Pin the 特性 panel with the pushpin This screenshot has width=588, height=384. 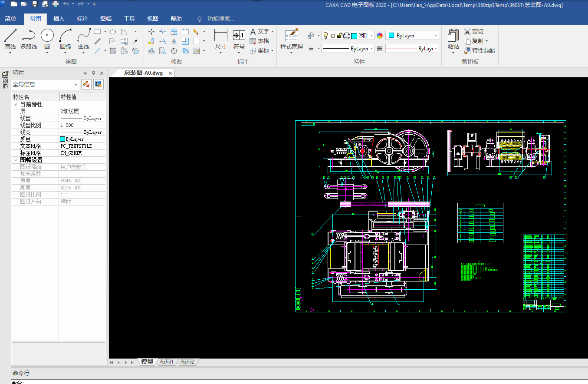click(93, 73)
